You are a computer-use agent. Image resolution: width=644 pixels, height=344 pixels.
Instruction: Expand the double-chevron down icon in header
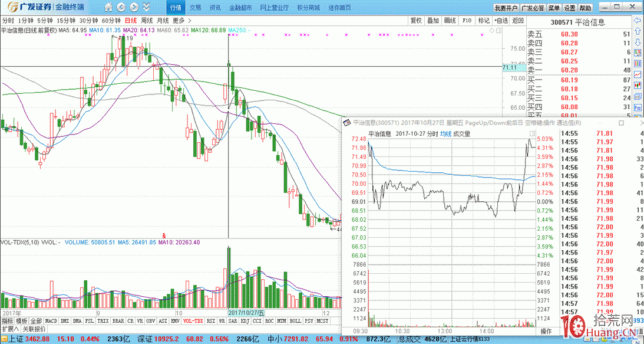click(x=146, y=7)
